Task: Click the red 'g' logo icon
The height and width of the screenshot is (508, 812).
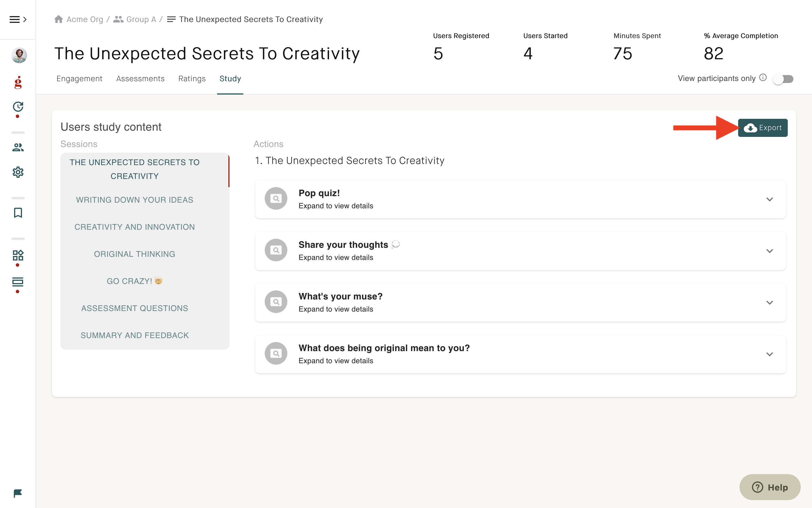Action: 18,82
